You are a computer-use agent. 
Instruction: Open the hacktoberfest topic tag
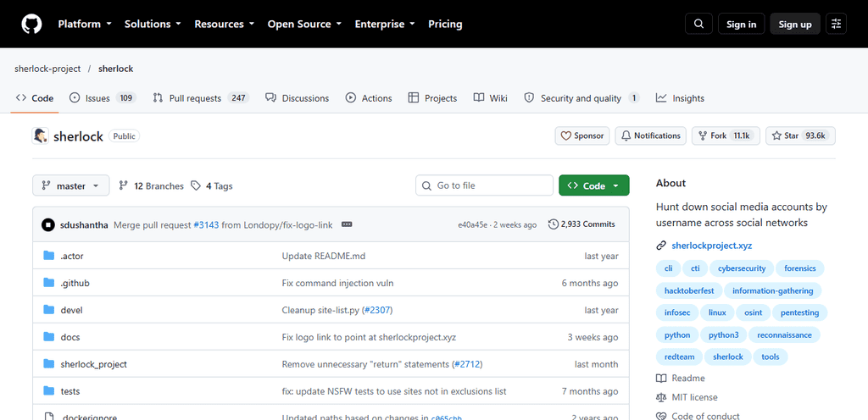(688, 290)
